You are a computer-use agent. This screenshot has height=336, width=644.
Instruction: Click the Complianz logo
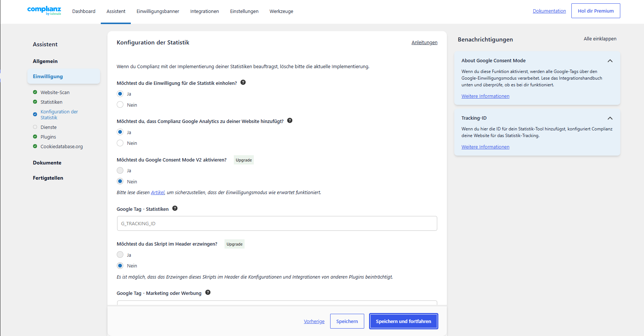(44, 11)
